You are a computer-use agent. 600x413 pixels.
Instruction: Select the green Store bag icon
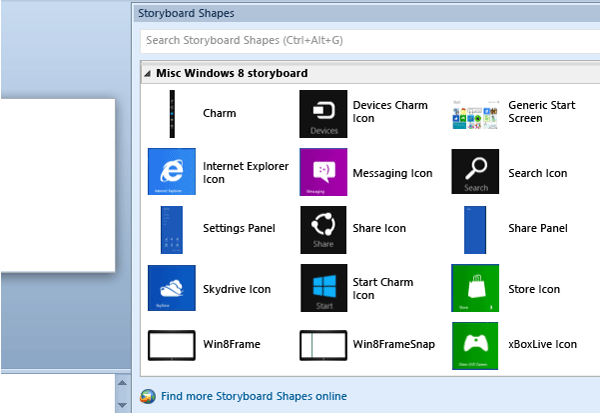pos(475,288)
